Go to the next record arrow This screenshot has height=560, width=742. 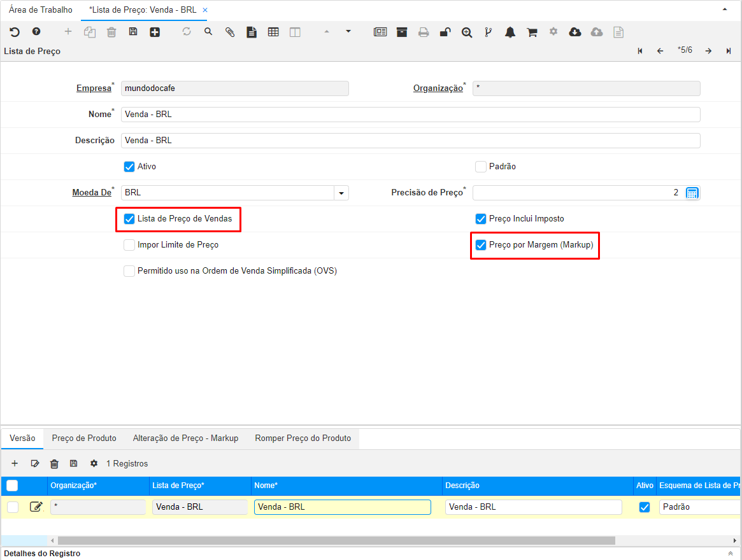[708, 51]
